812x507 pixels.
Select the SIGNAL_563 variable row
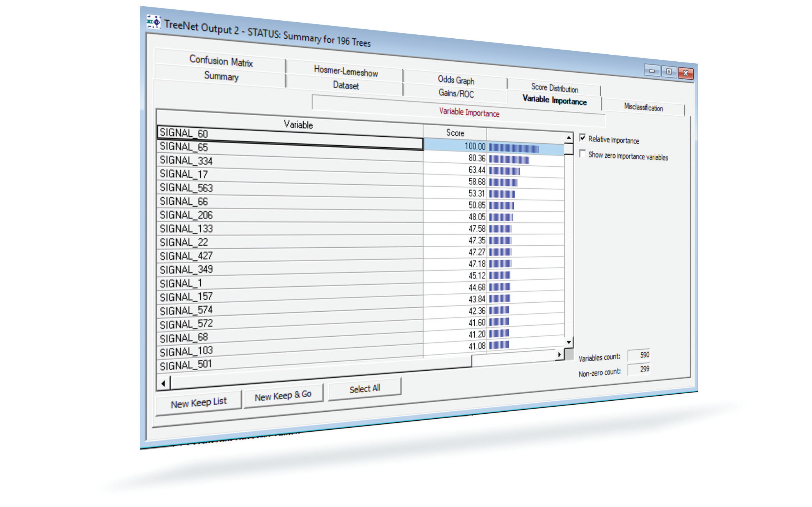coord(290,189)
